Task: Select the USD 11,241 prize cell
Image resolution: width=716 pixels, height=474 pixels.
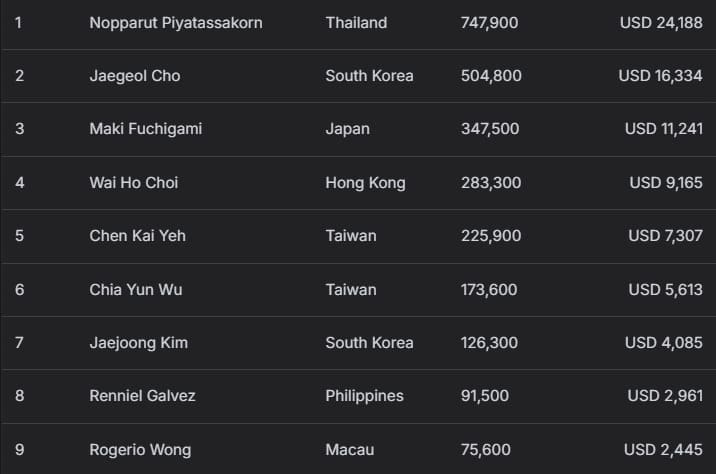Action: coord(663,129)
